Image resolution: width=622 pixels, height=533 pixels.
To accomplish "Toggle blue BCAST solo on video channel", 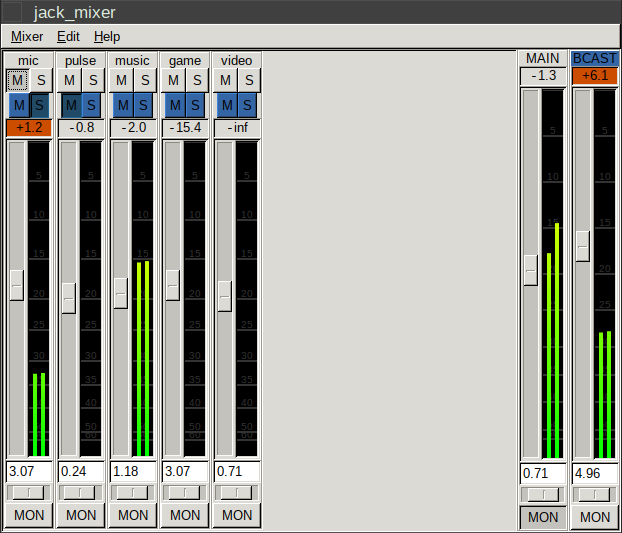I will 247,105.
